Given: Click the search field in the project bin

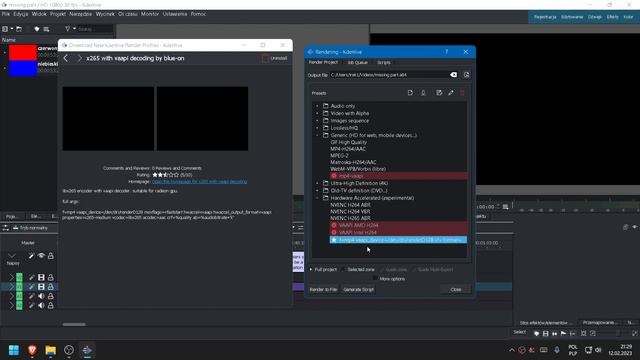Looking at the screenshot, I should (95, 29).
